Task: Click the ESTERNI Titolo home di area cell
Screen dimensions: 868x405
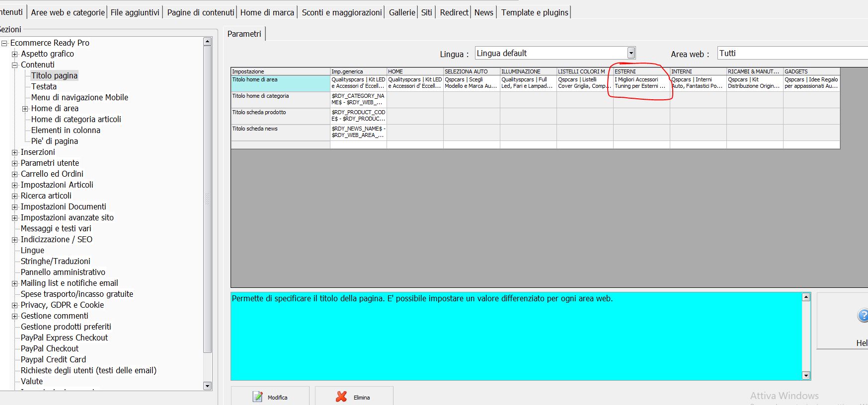Action: [641, 83]
